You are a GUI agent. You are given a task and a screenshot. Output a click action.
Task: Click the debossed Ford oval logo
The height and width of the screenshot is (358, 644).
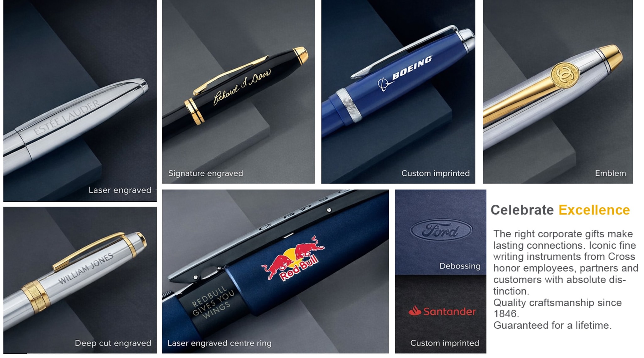(441, 230)
